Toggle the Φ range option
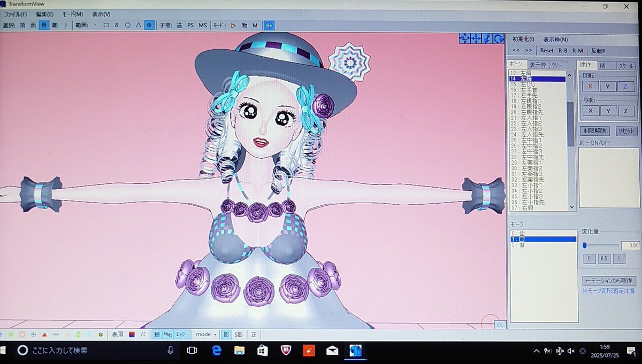642x364 pixels. point(150,25)
